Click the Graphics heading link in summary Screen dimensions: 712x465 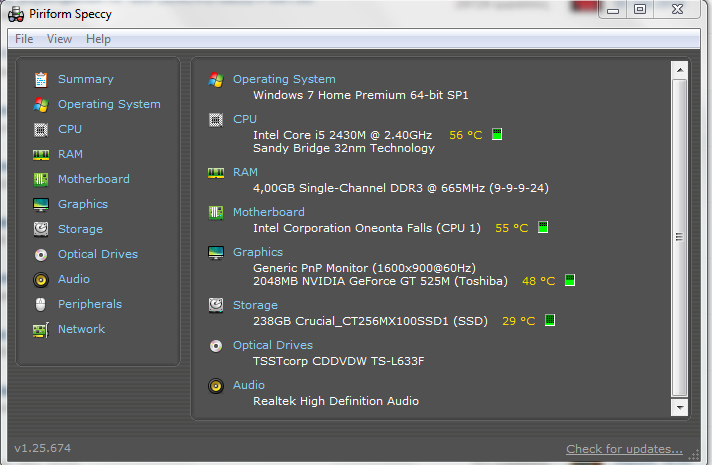tap(258, 252)
